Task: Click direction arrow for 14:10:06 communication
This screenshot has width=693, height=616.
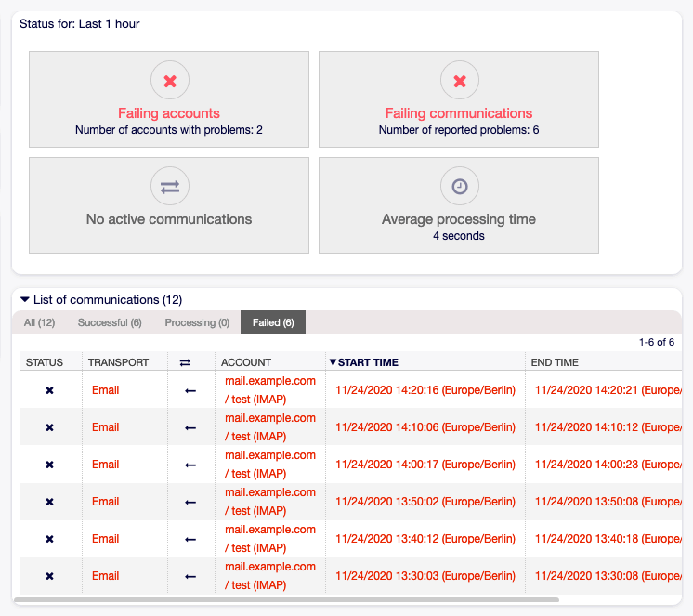Action: [190, 427]
